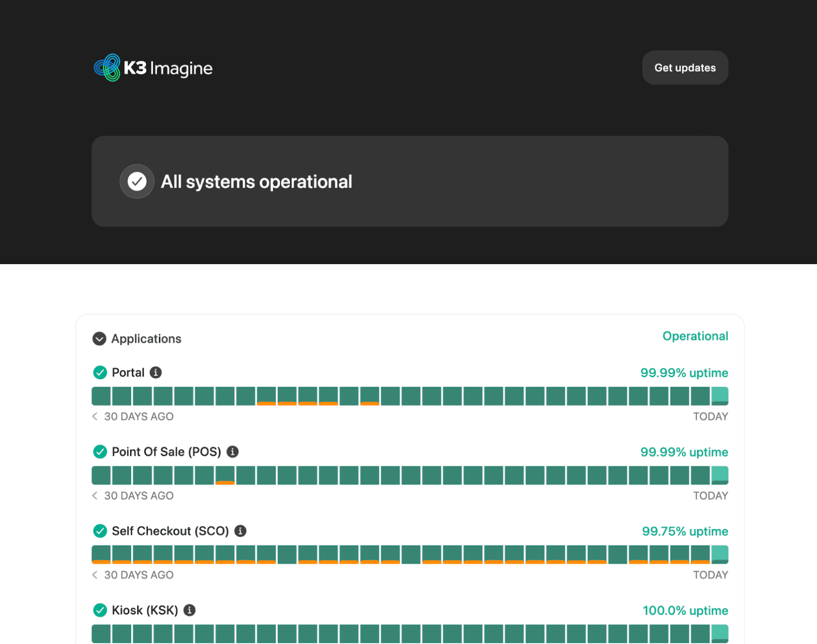817x644 pixels.
Task: Select the green status check next to Kiosk (KSK)
Action: [99, 610]
